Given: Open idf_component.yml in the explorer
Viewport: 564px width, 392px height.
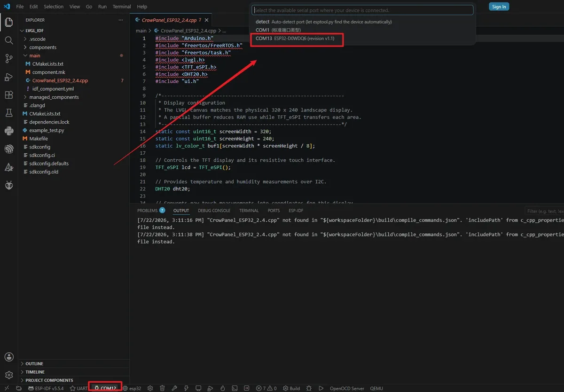Looking at the screenshot, I should click(74, 89).
